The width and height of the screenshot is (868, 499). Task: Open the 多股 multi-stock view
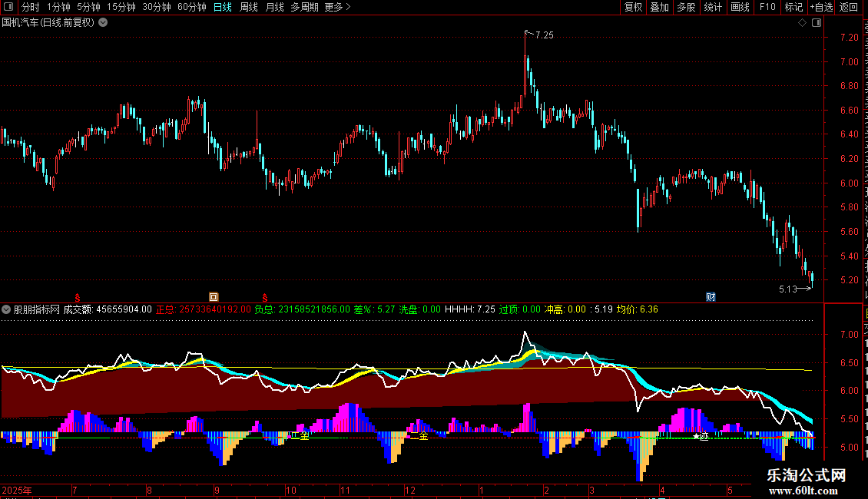coord(687,7)
